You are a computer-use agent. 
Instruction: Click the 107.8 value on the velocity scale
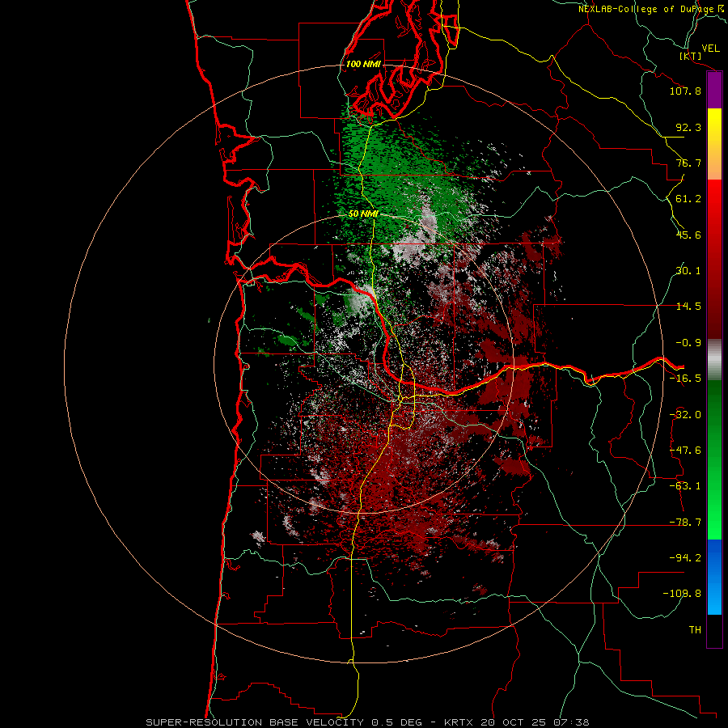685,91
